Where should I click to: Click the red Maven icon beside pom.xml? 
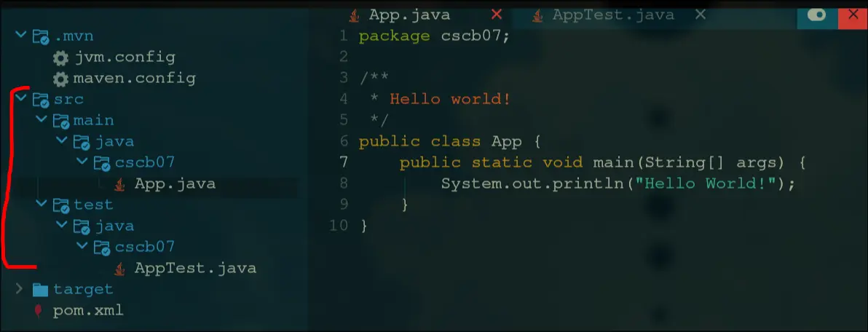39,311
